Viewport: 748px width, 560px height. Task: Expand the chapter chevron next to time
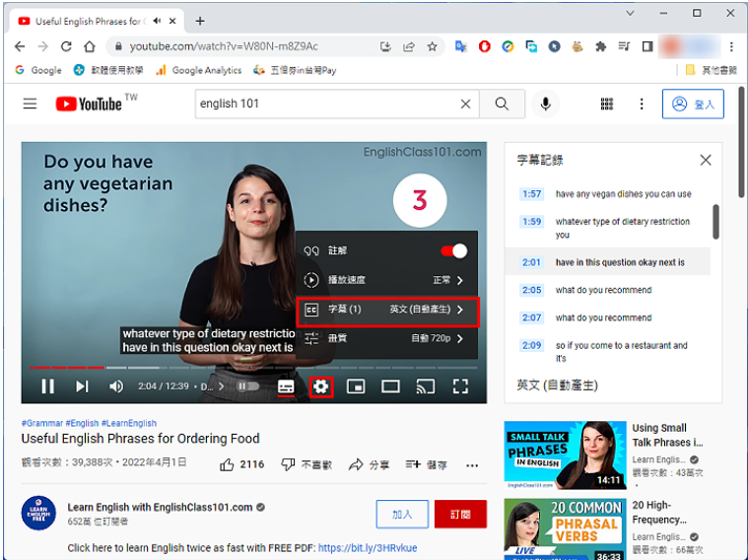pyautogui.click(x=222, y=386)
